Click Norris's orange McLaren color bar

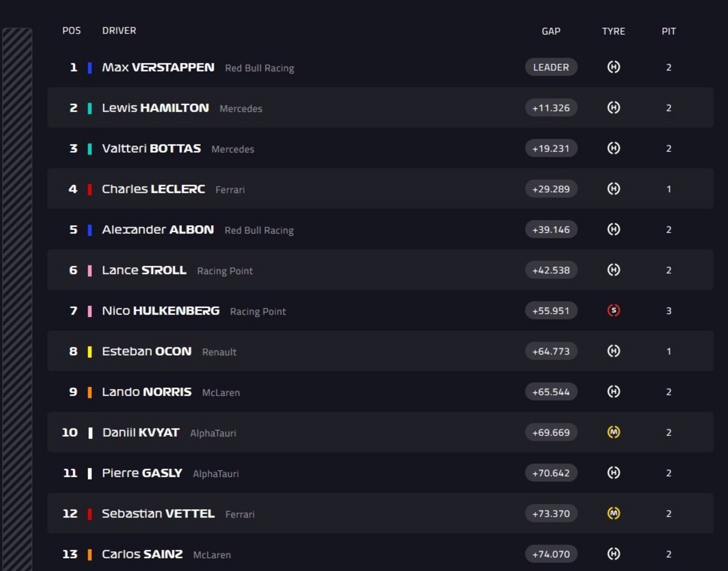coord(90,392)
